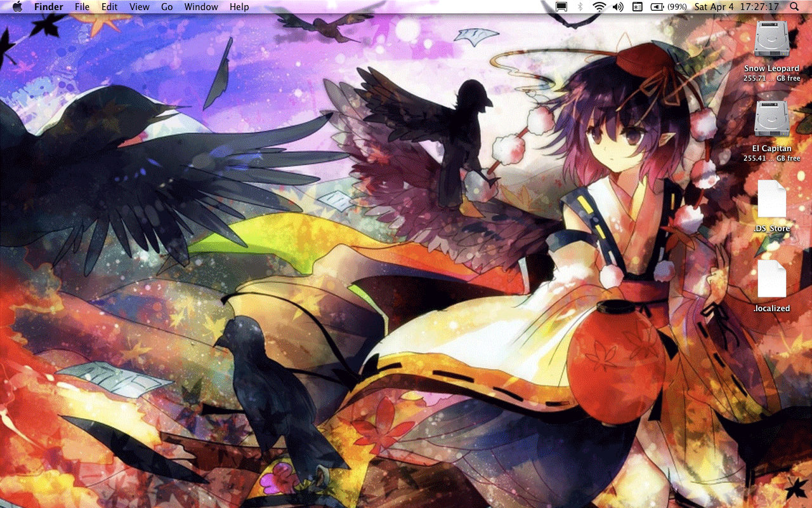
Task: Open the Apple menu
Action: (17, 7)
